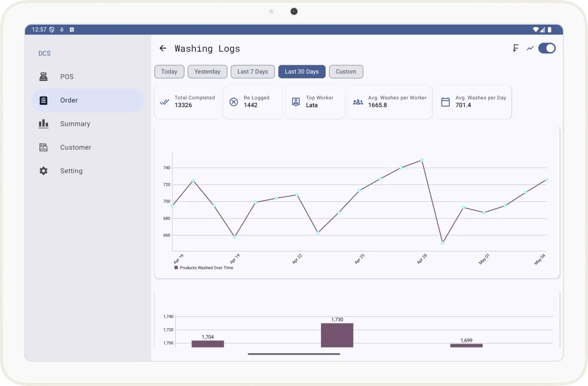Open POS from the sidebar
Viewport: 588px width, 386px height.
point(43,76)
